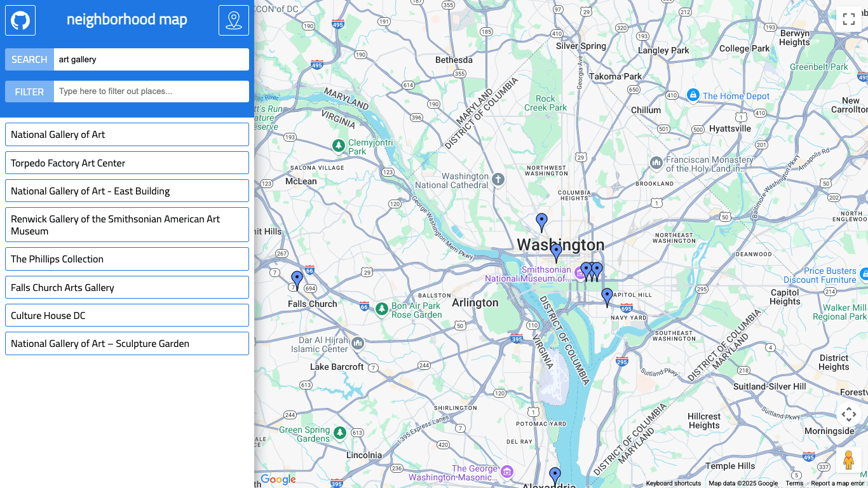868x488 pixels.
Task: Click the Google logo on the map
Action: (278, 478)
